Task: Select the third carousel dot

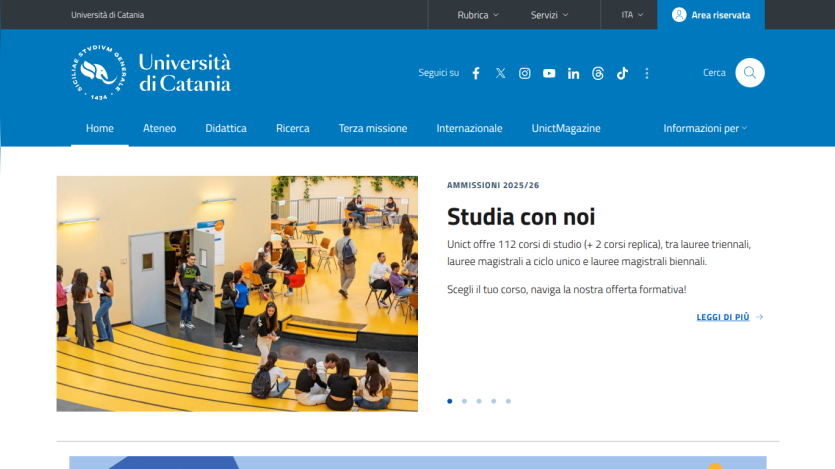Action: [x=479, y=401]
